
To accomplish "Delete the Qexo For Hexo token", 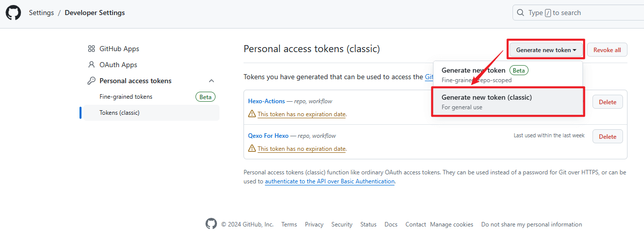I will [607, 136].
